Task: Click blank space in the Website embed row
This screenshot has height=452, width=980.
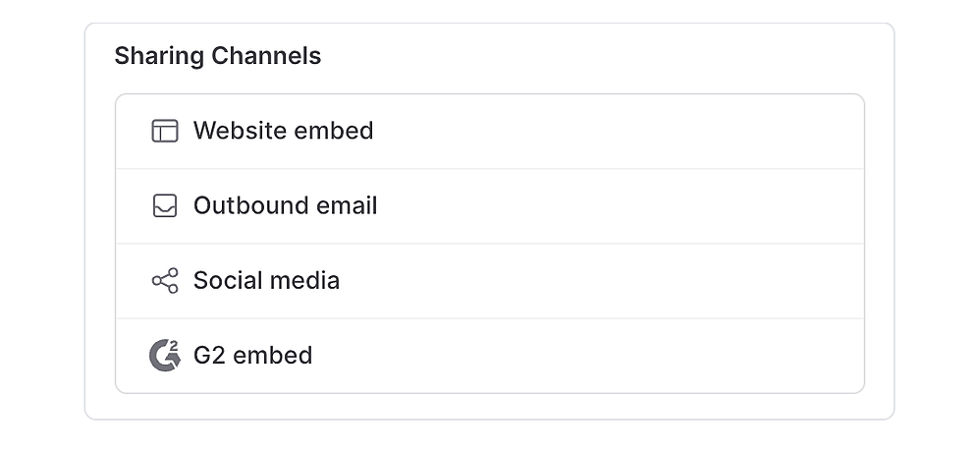Action: (609, 131)
